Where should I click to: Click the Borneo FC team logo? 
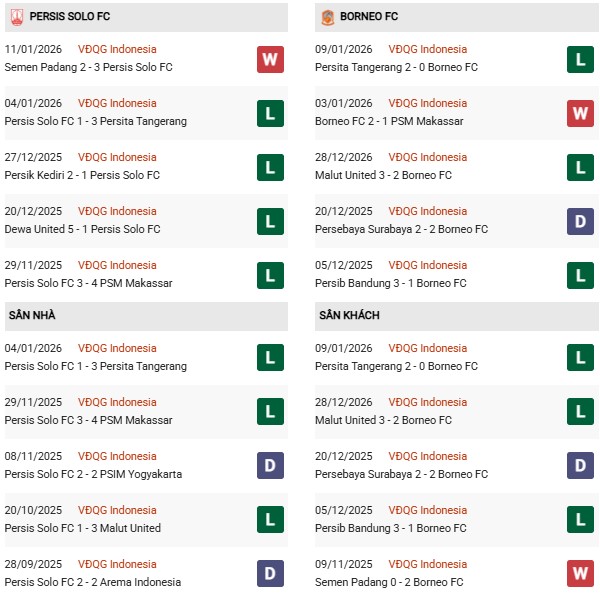tap(326, 16)
